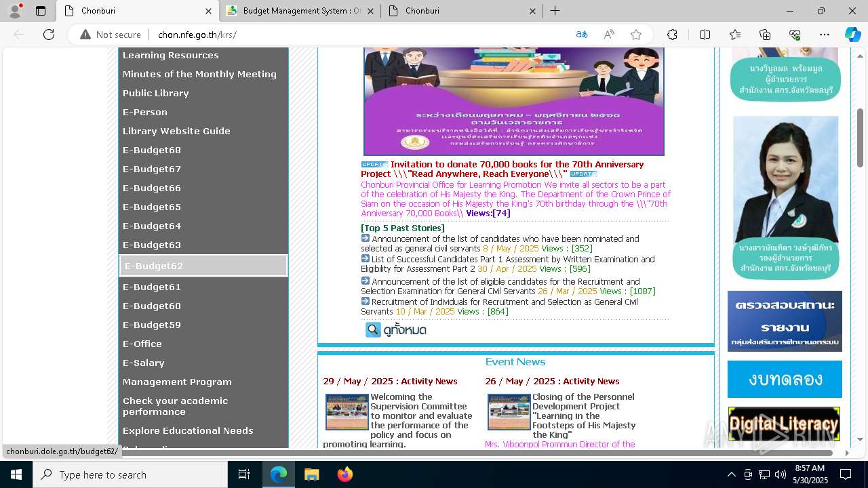This screenshot has height=488, width=868.
Task: Open a new tab with plus icon
Action: click(555, 11)
